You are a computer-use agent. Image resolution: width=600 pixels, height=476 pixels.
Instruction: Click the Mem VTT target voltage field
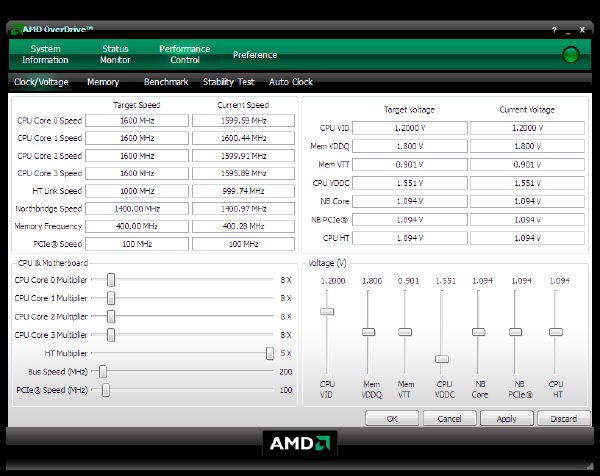pos(410,165)
